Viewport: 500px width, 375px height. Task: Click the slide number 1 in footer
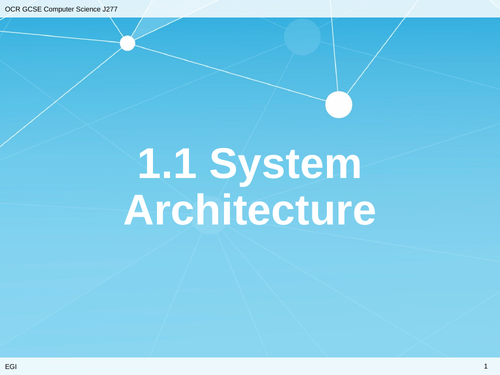486,366
